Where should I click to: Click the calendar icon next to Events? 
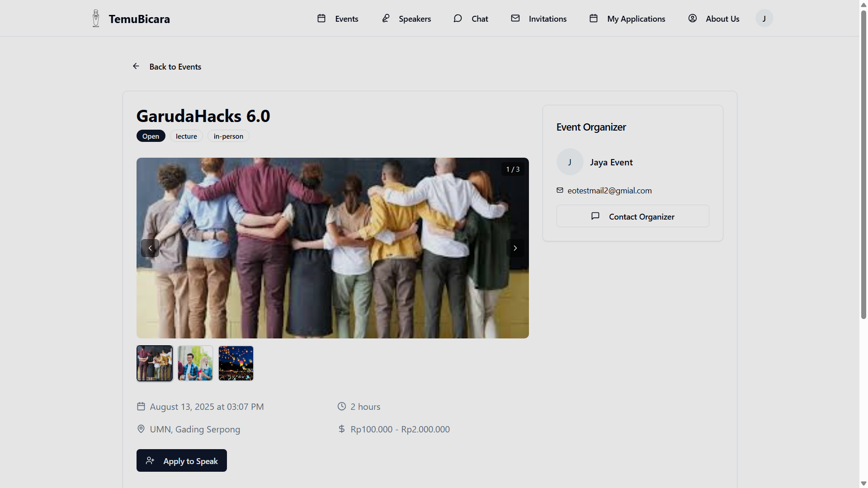click(x=321, y=19)
